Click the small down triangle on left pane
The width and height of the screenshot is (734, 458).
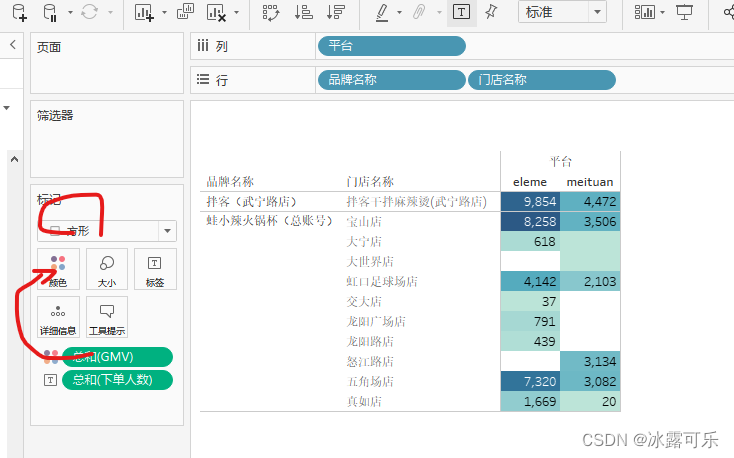pyautogui.click(x=7, y=108)
